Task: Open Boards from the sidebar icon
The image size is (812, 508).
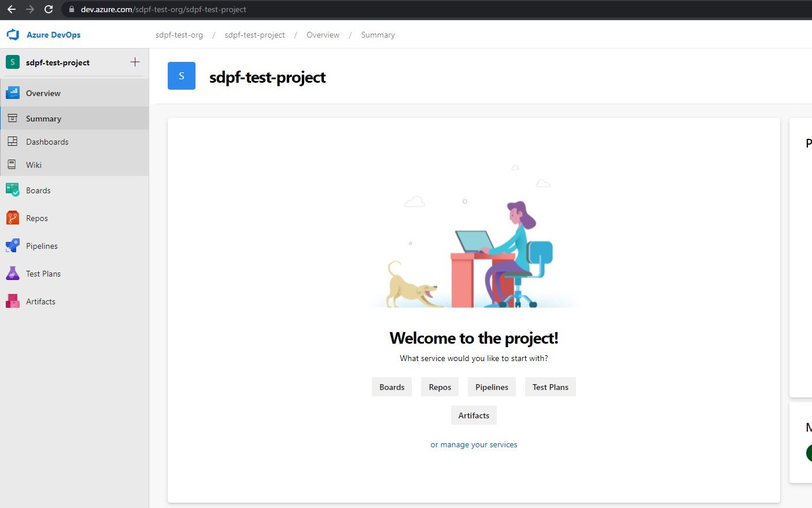Action: click(13, 190)
